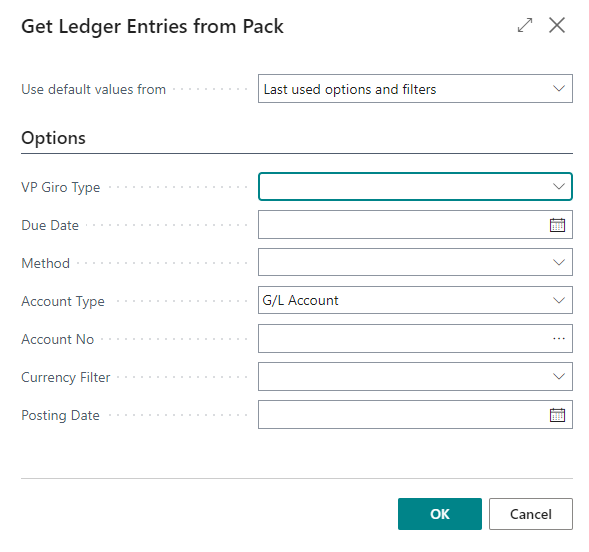Open Posting Date calendar picker
The width and height of the screenshot is (589, 552).
click(x=557, y=415)
